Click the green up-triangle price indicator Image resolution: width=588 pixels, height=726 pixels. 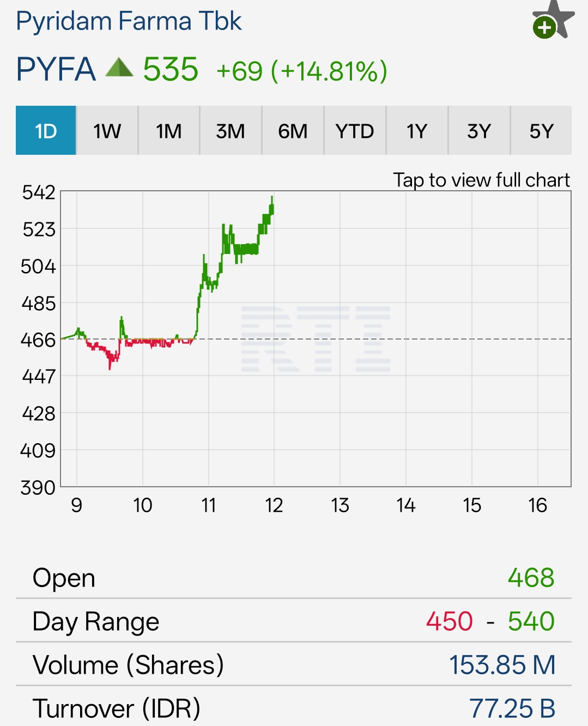(x=119, y=67)
